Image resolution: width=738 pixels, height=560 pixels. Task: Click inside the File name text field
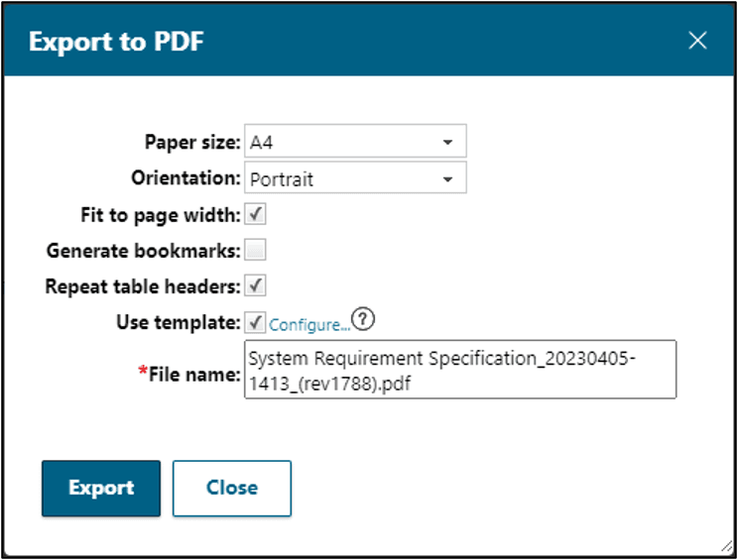(x=459, y=370)
